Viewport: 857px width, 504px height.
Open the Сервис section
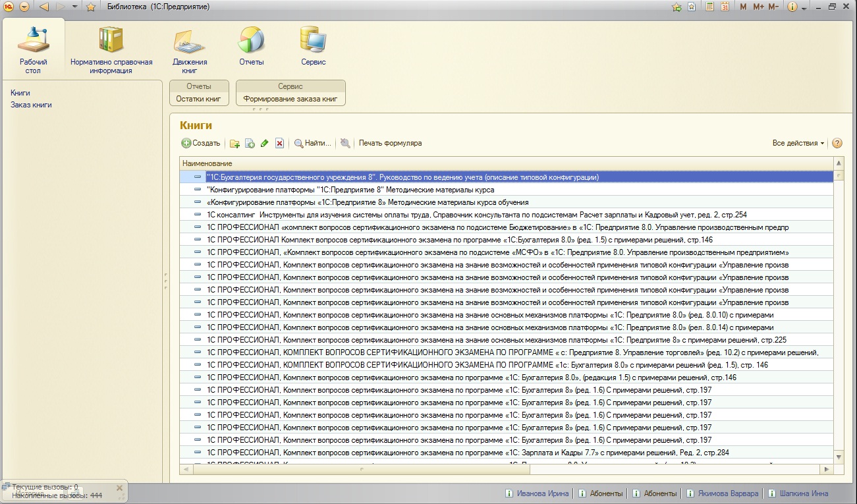click(x=313, y=46)
